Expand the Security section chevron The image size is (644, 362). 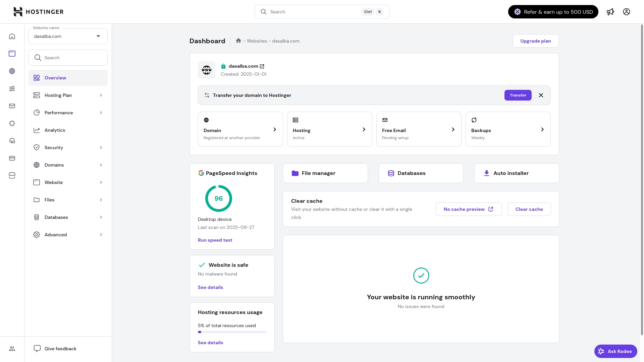[101, 147]
